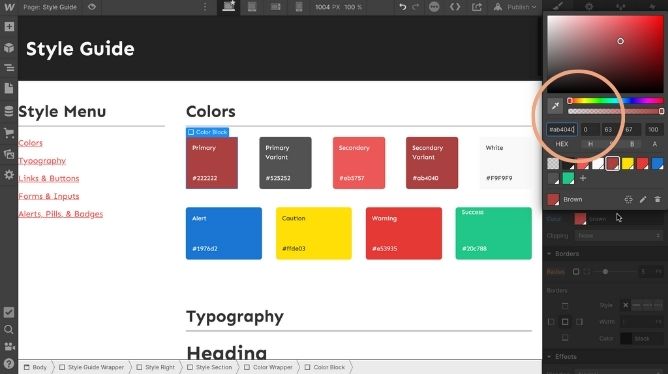The image size is (668, 374).
Task: Toggle the desktop base breakpoint view
Action: tap(229, 6)
